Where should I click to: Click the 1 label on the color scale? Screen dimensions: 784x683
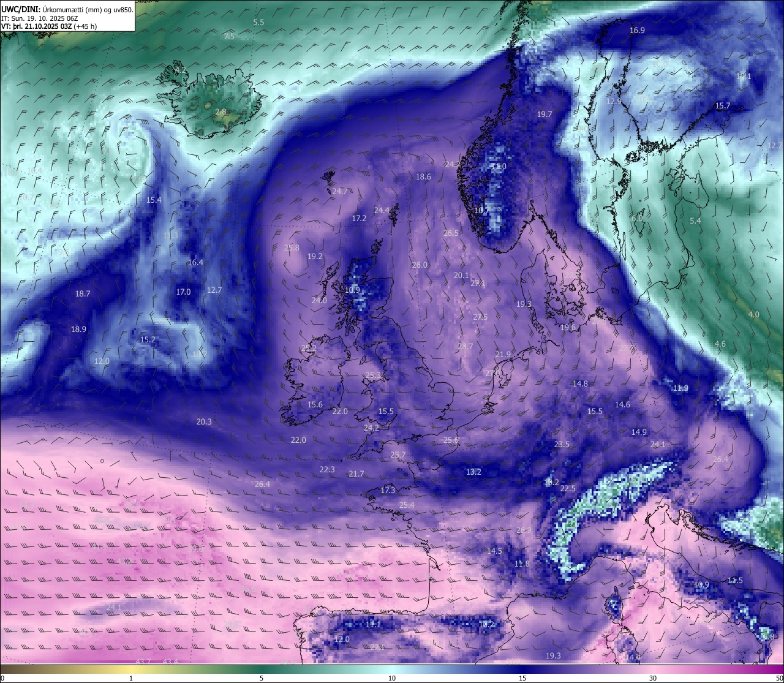pyautogui.click(x=131, y=678)
